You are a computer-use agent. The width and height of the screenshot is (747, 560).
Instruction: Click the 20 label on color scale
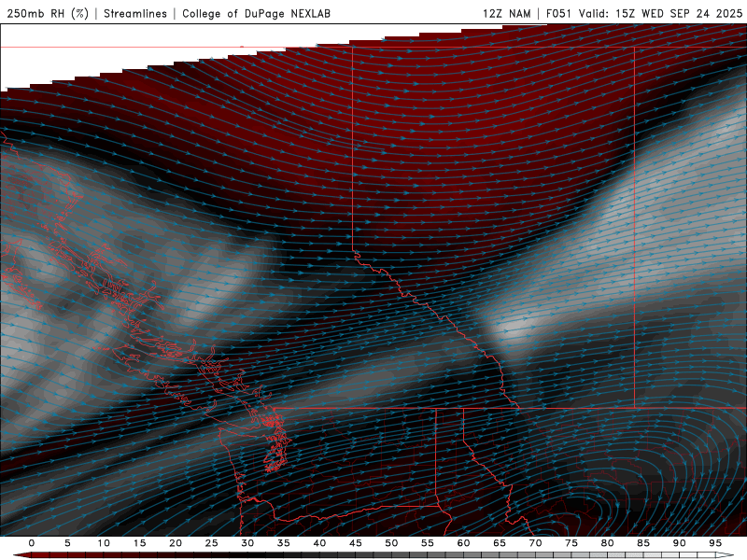point(176,543)
